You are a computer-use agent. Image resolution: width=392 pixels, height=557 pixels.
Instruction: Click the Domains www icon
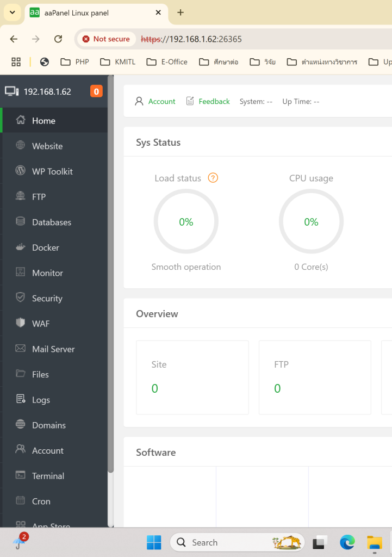point(21,424)
